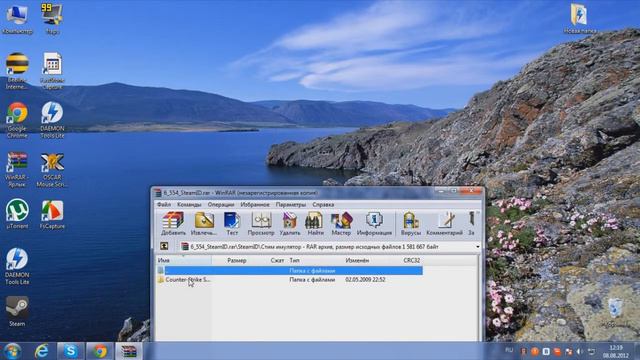
Task: Open Google Chrome from the taskbar
Action: coord(100,351)
